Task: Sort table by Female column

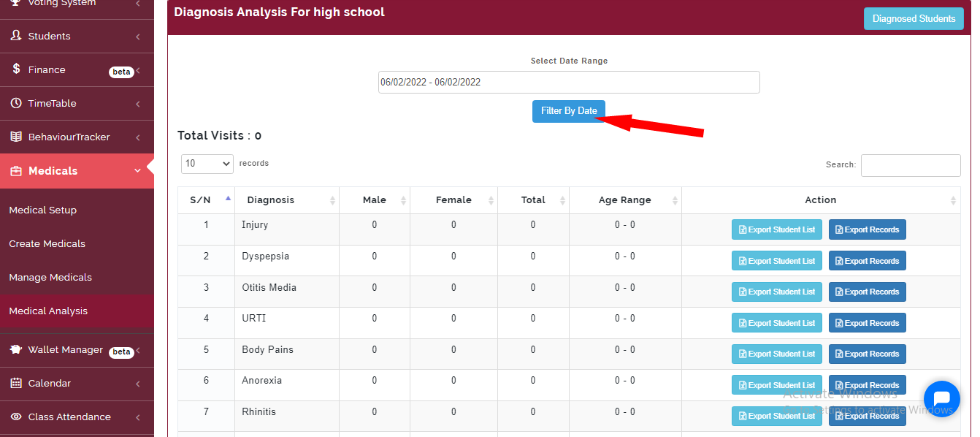Action: click(x=453, y=200)
